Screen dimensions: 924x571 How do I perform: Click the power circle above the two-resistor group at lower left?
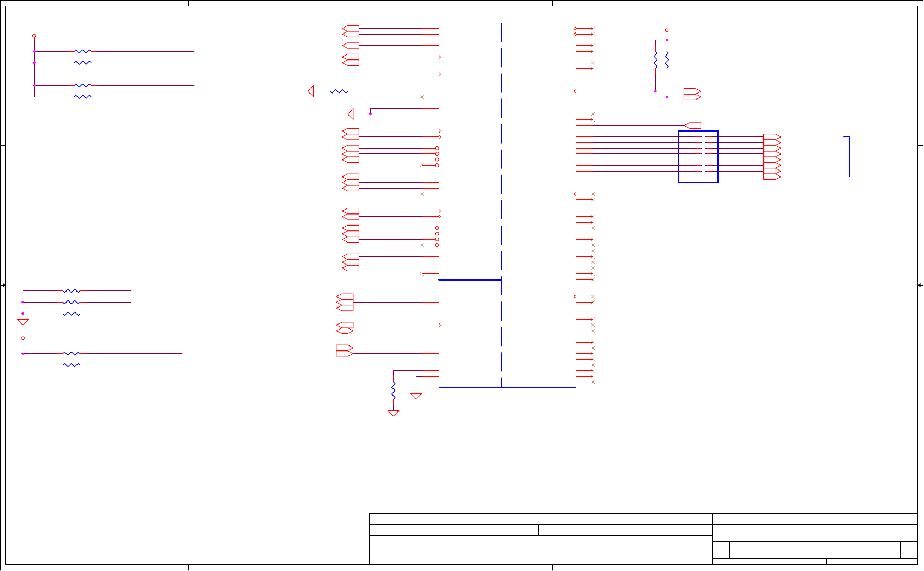coord(23,338)
